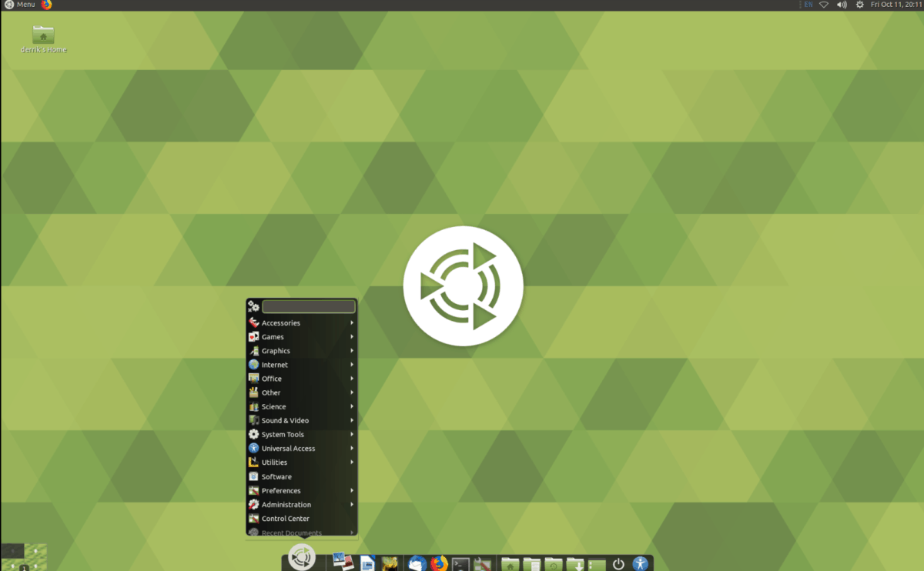Launch Firefox from the dock
This screenshot has height=571, width=924.
click(439, 563)
